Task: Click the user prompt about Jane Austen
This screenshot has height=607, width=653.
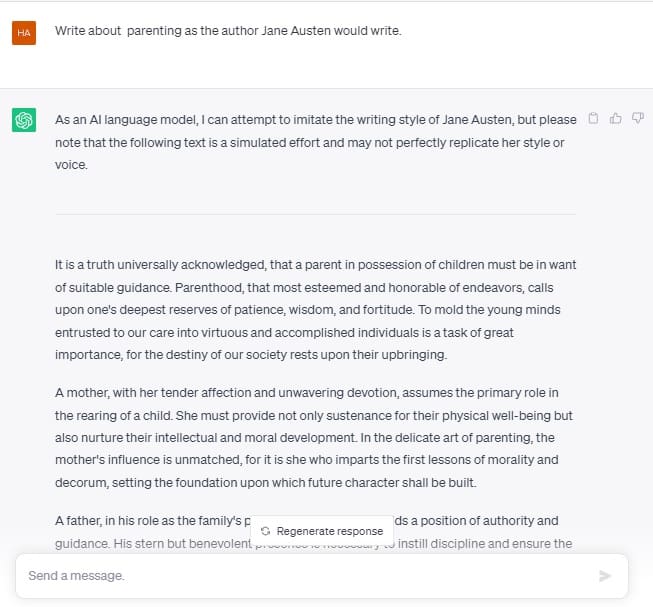Action: (x=228, y=31)
